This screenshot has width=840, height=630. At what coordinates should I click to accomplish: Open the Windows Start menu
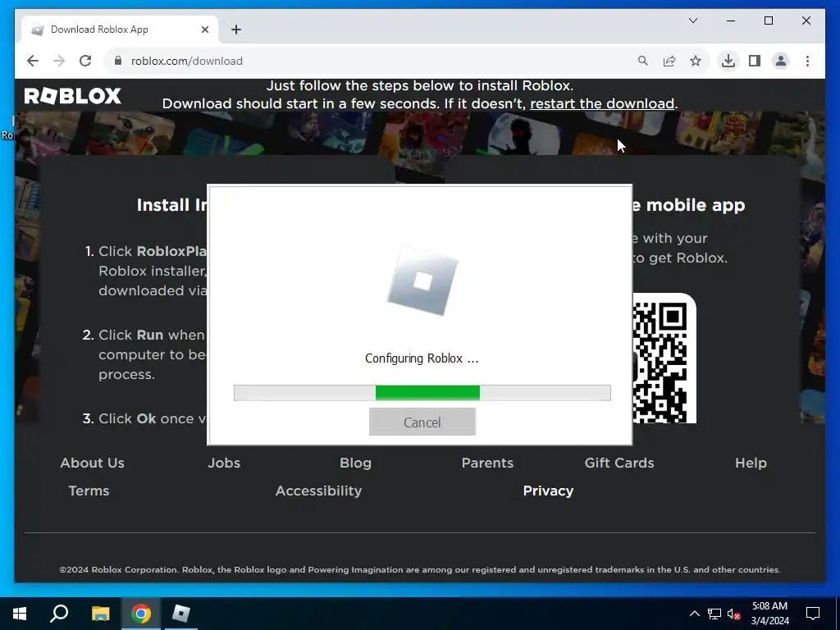pyautogui.click(x=20, y=614)
